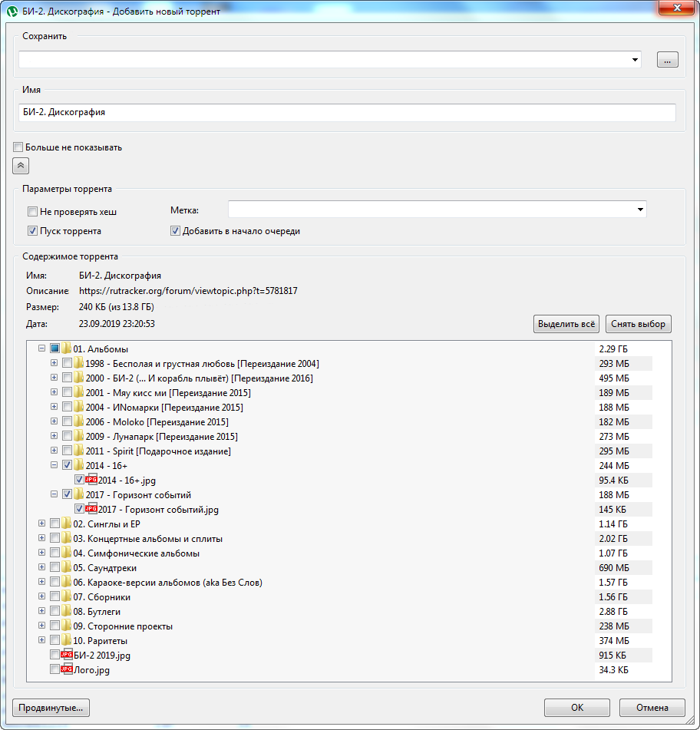Click the '915 КБ' size value
The height and width of the screenshot is (730, 700).
[x=612, y=655]
